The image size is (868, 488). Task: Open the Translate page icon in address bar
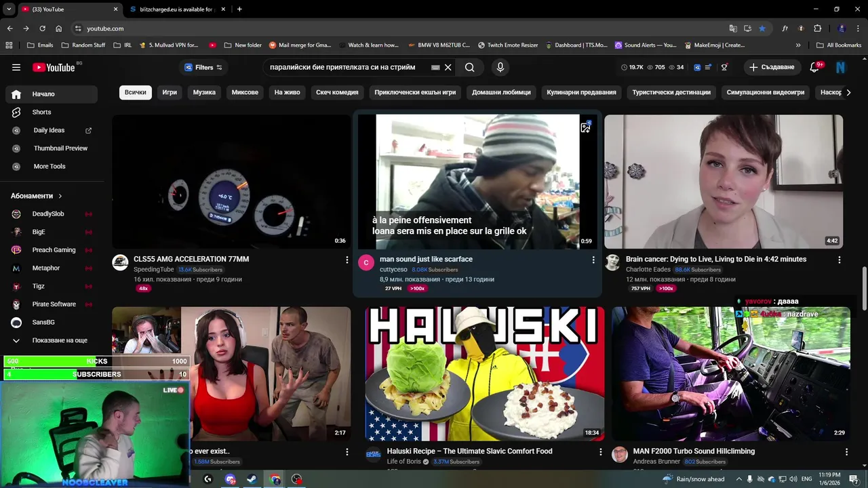733,28
